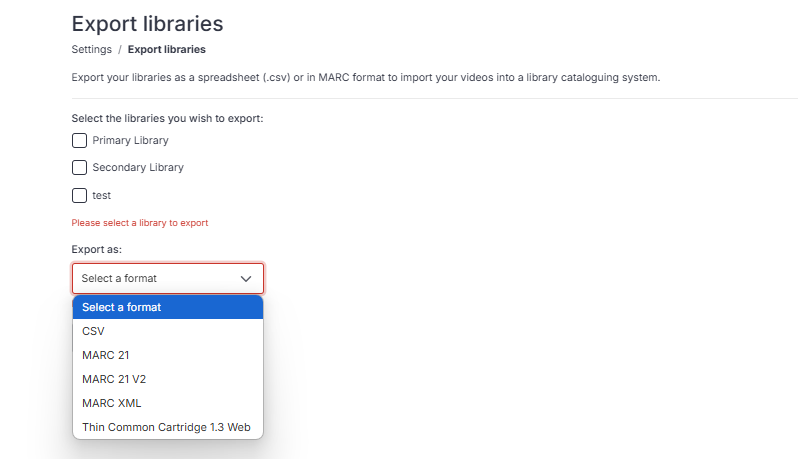Image resolution: width=798 pixels, height=459 pixels.
Task: Check the Secondary Library checkbox
Action: point(79,167)
